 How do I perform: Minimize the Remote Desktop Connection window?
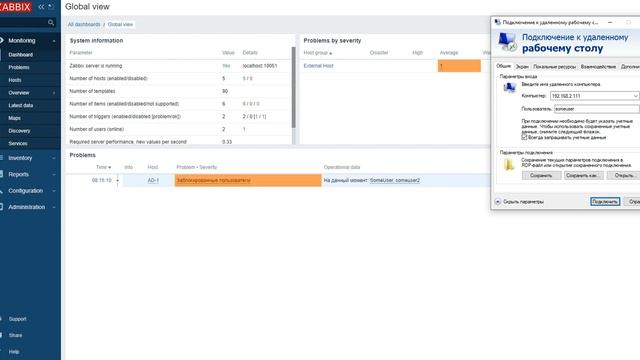[610, 22]
